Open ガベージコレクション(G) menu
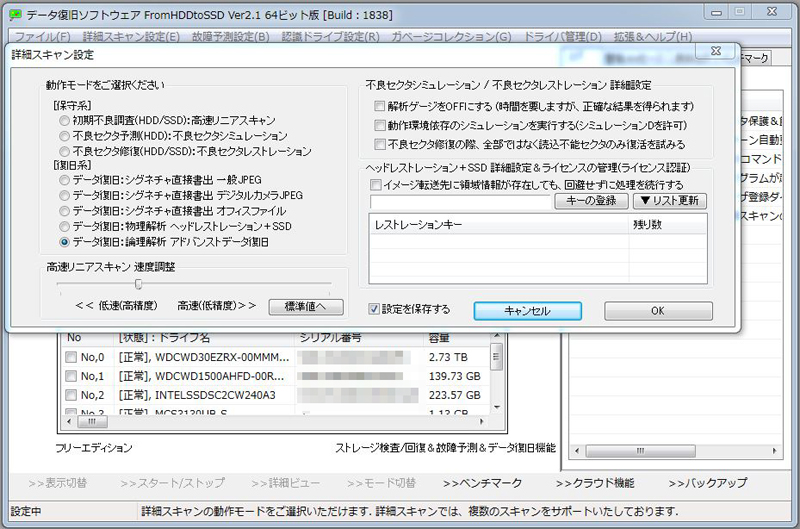The height and width of the screenshot is (529, 800). coord(451,37)
